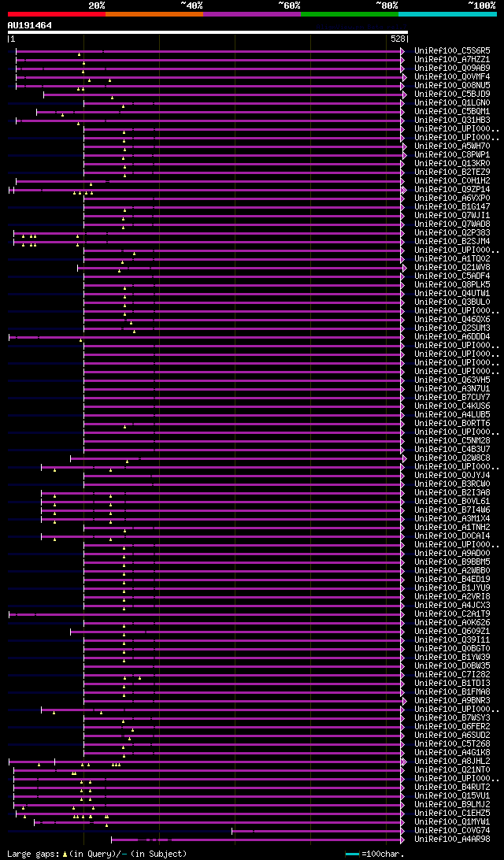Select the UniRef100_Q1LGN0 label
Viewport: 504px width, 860px height.
click(x=453, y=102)
